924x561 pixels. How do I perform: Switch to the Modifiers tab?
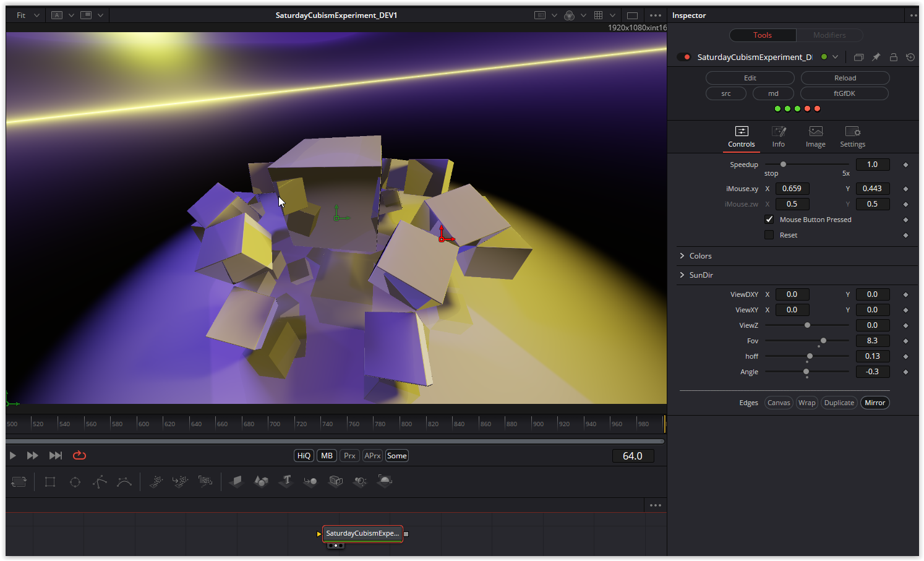point(829,35)
